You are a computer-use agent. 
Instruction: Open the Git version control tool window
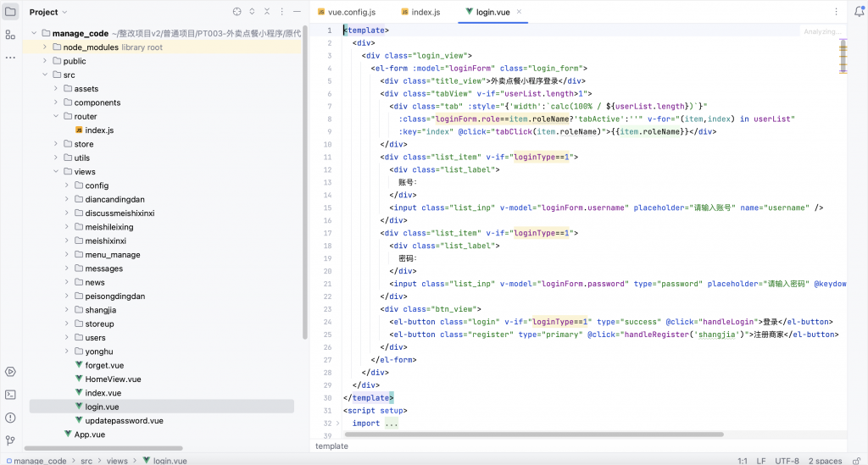10,440
